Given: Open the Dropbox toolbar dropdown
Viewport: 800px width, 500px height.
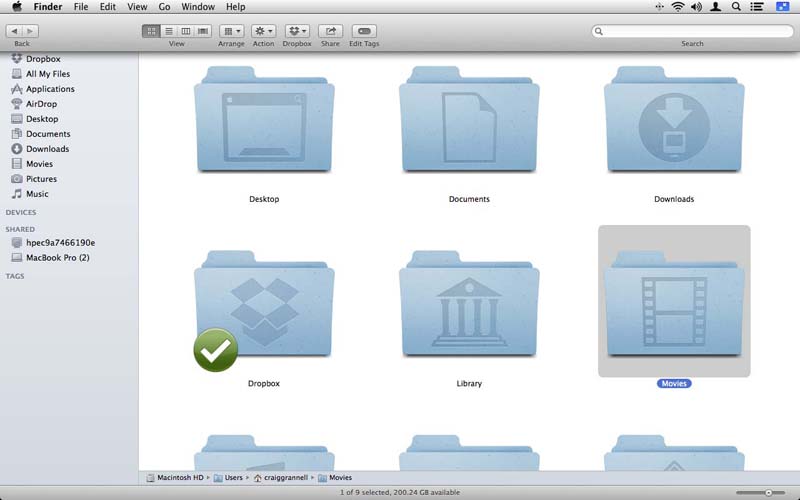Looking at the screenshot, I should (297, 31).
